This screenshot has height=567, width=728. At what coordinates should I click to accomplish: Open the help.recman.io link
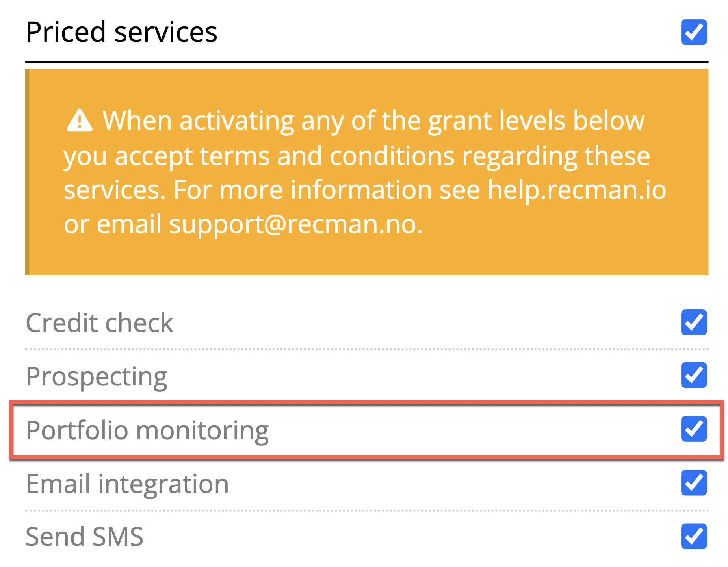click(x=577, y=190)
